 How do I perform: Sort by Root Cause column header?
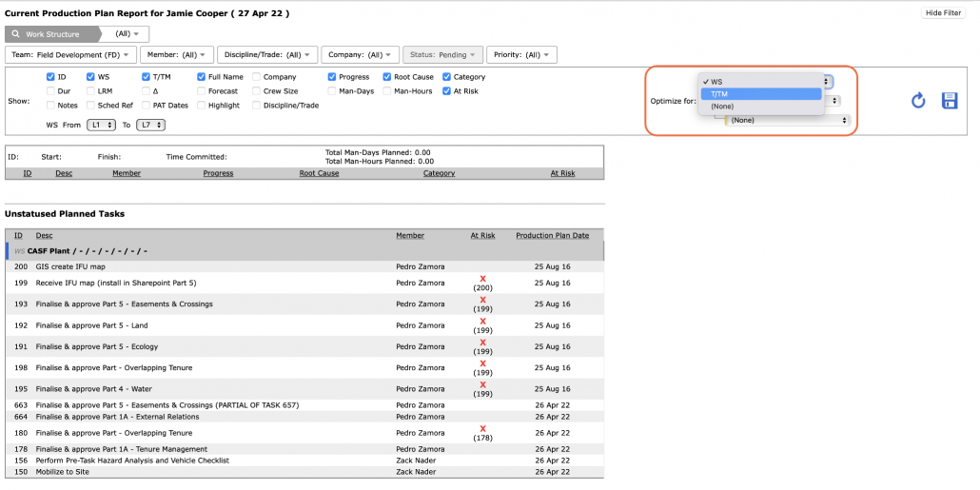click(319, 173)
